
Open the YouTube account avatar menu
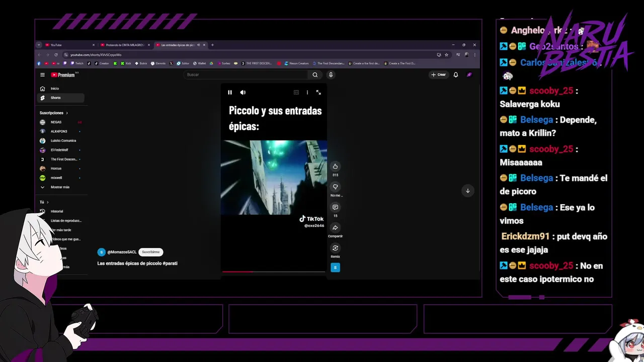coord(469,75)
